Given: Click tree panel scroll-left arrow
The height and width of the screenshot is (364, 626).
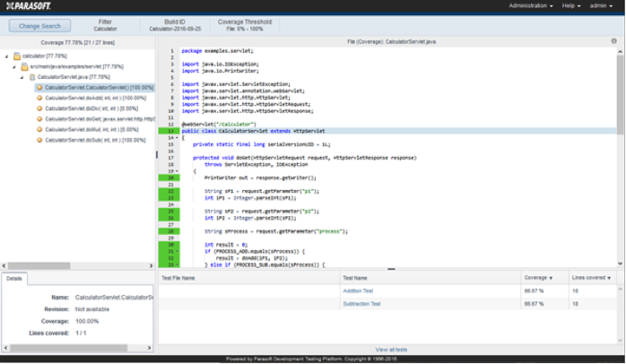Looking at the screenshot, I should (x=4, y=265).
